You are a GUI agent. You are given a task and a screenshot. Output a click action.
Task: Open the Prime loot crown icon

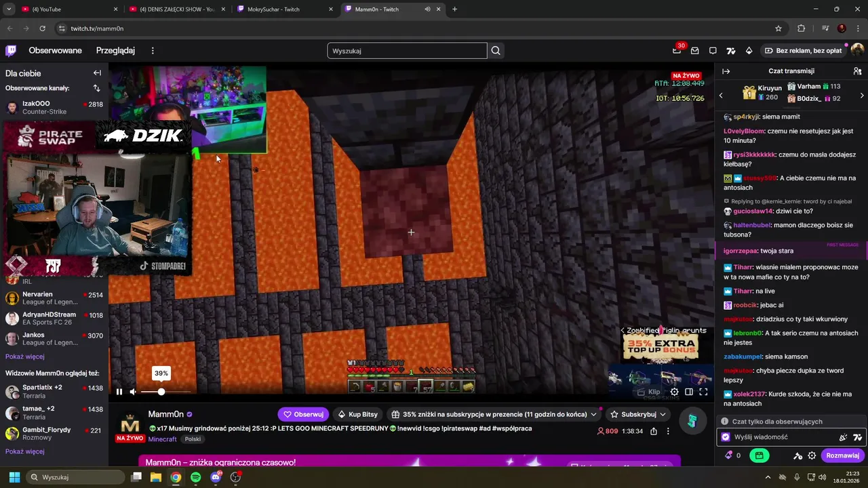[677, 50]
